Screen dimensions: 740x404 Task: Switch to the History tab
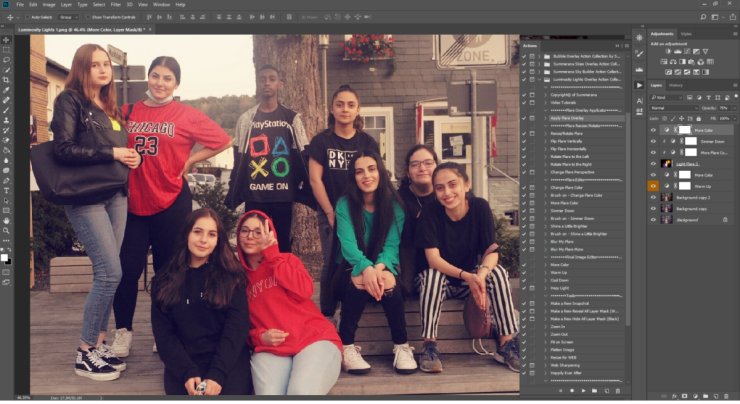click(x=677, y=86)
